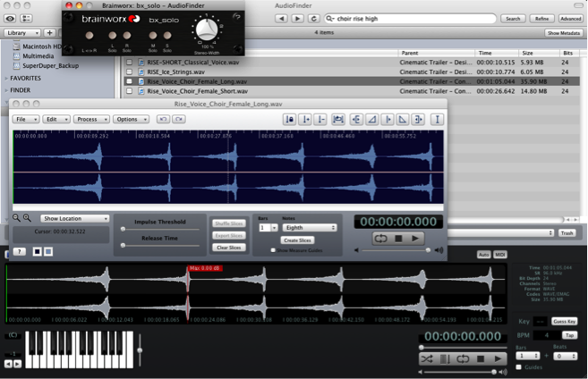Click the help question mark button
The height and width of the screenshot is (379, 588).
pos(20,251)
